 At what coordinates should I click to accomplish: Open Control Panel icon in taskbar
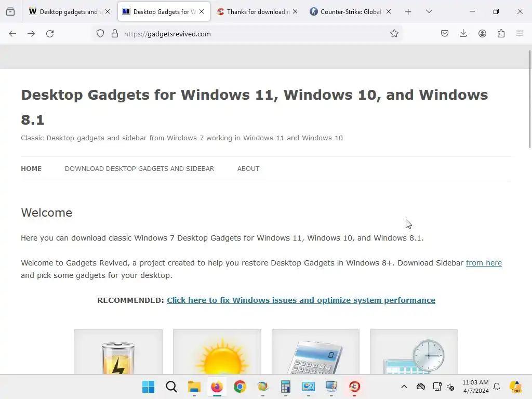click(x=309, y=387)
